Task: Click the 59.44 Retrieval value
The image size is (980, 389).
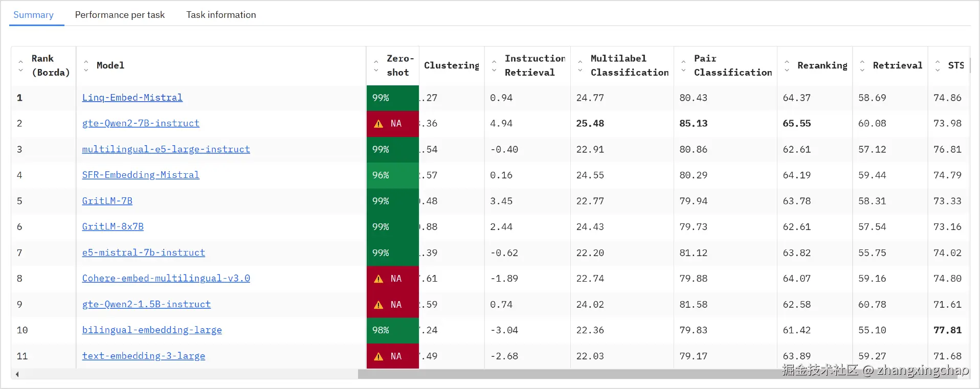Action: click(x=872, y=175)
